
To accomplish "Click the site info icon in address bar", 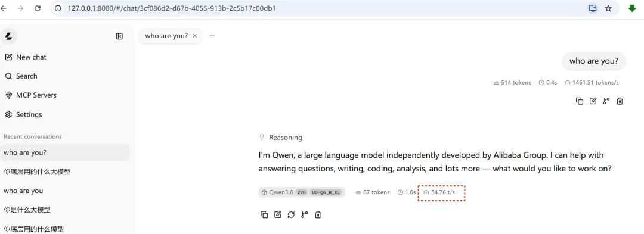I will click(58, 8).
